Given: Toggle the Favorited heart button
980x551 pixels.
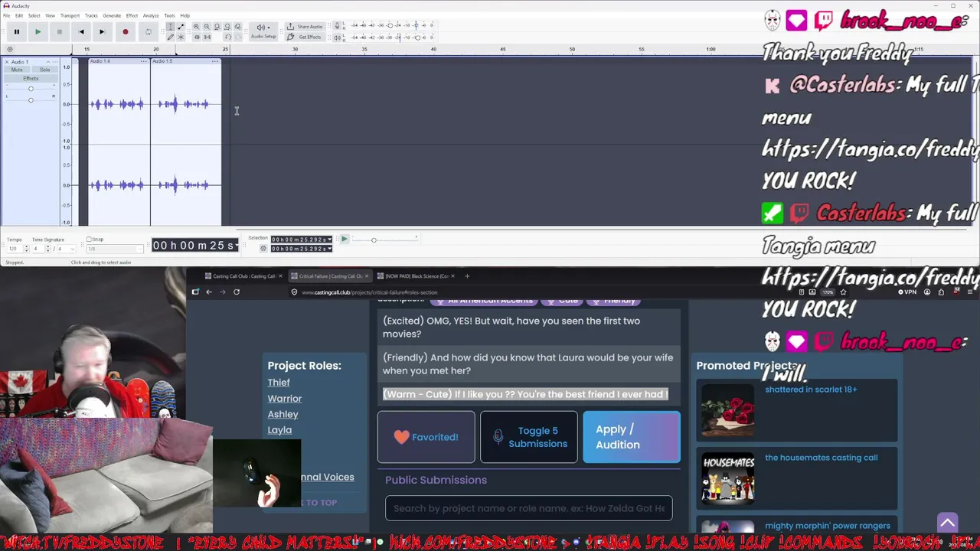Looking at the screenshot, I should [x=426, y=437].
